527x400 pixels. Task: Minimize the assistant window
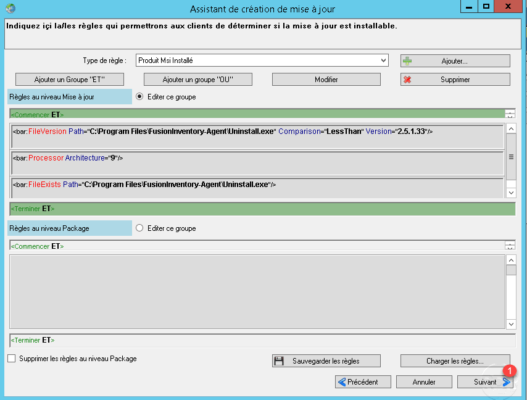click(469, 7)
